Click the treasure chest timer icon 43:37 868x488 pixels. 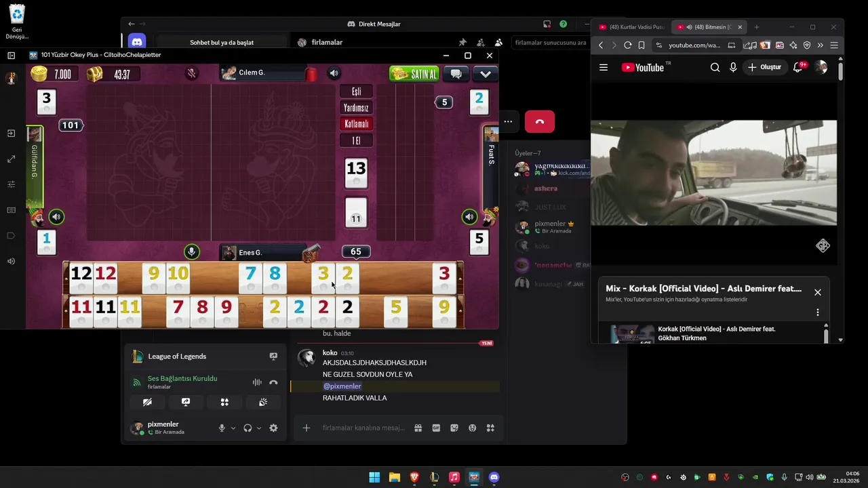point(94,74)
